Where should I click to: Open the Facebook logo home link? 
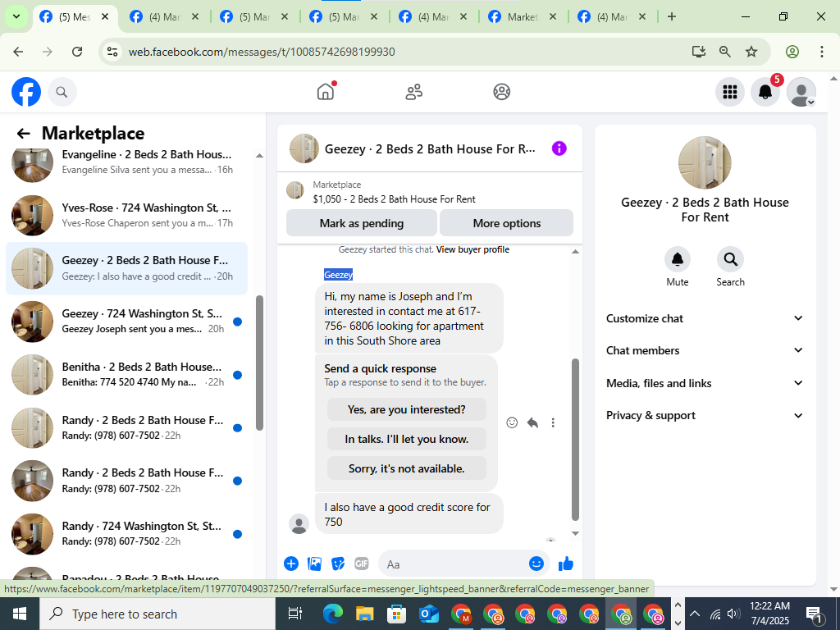click(x=26, y=92)
